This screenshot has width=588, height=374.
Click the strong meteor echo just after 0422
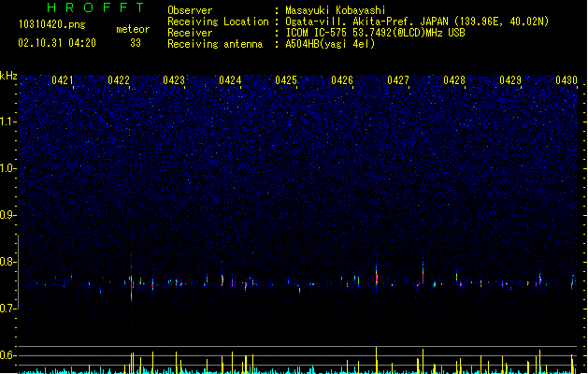(132, 287)
